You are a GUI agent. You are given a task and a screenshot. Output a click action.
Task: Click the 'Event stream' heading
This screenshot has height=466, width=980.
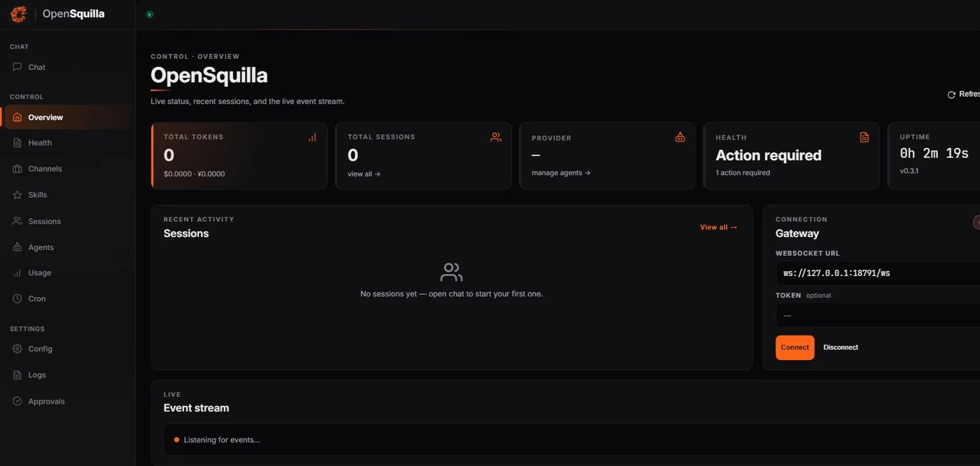coord(196,408)
